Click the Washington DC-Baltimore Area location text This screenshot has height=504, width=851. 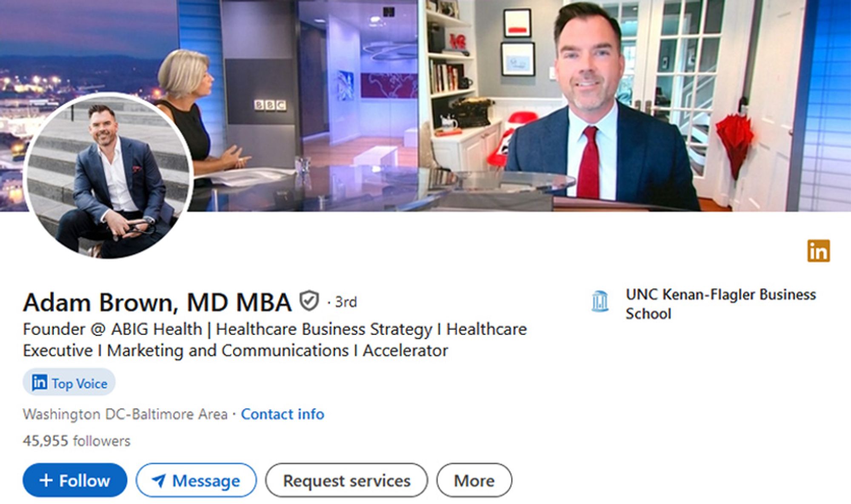coord(125,414)
